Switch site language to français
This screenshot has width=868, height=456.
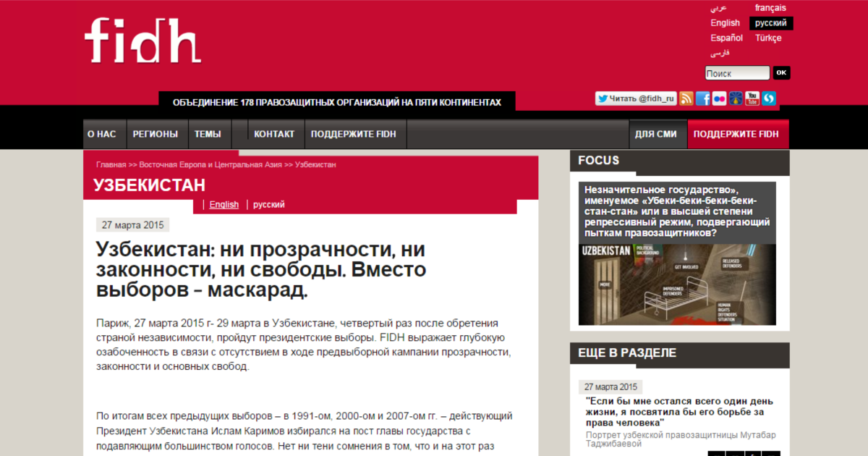point(770,8)
